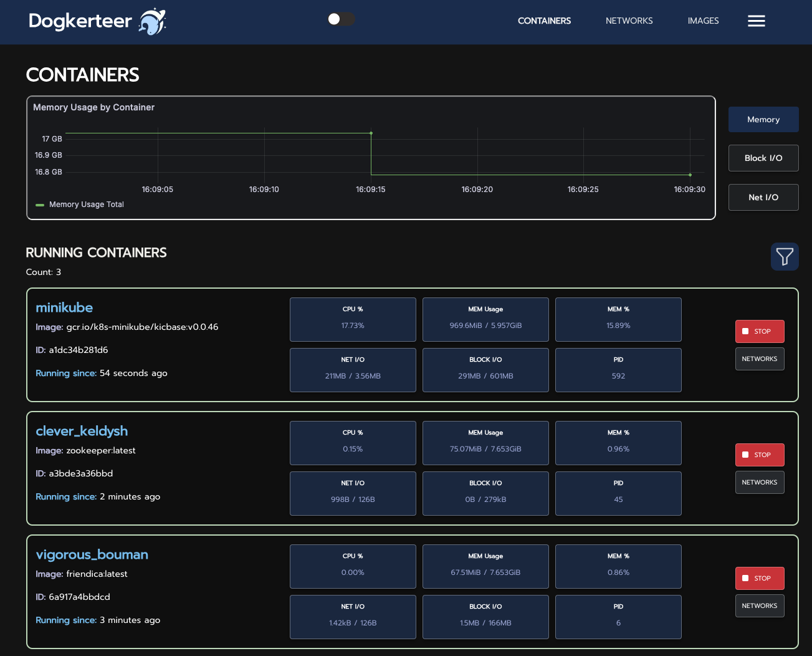812x656 pixels.
Task: Stop the minikube container
Action: pos(760,331)
